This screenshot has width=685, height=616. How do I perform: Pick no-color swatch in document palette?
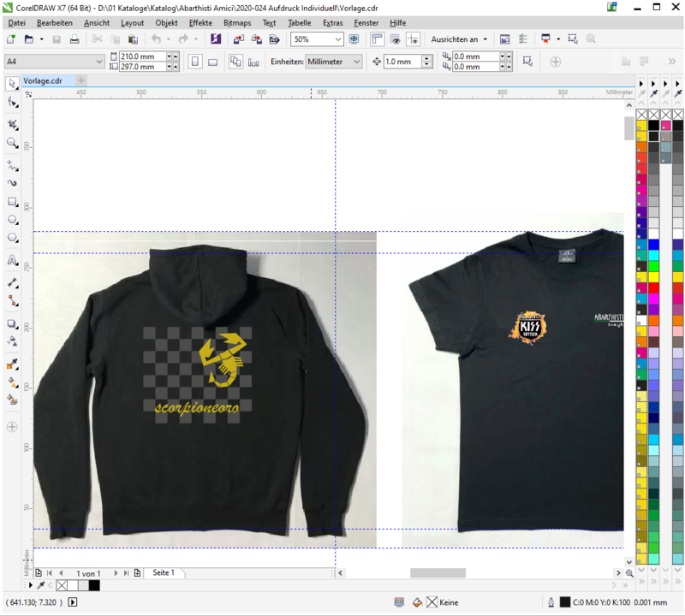pyautogui.click(x=62, y=585)
